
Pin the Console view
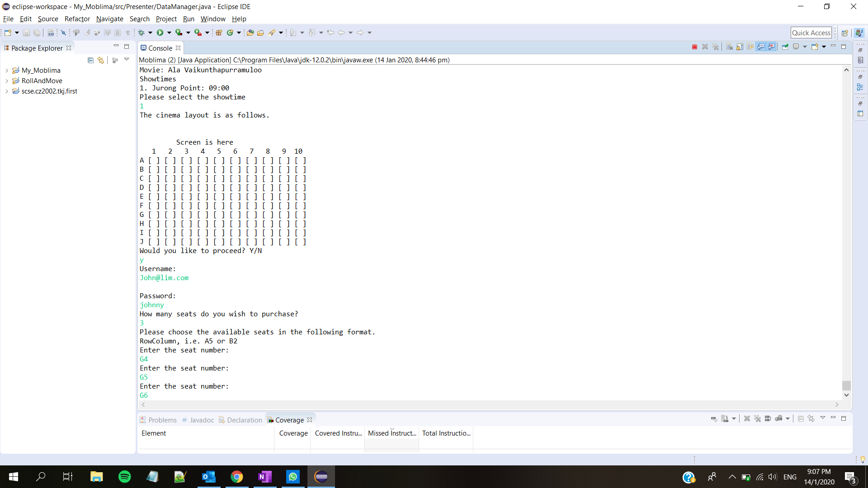click(x=785, y=47)
